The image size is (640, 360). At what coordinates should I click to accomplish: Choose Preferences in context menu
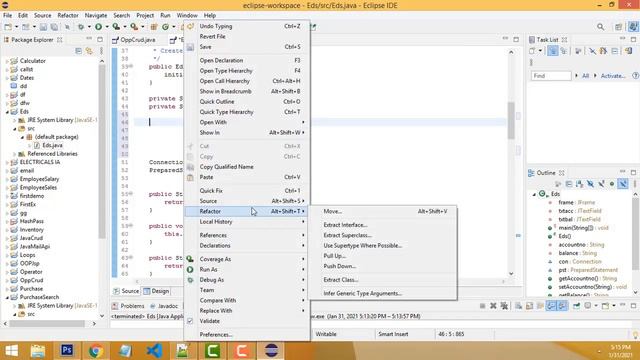247,334
